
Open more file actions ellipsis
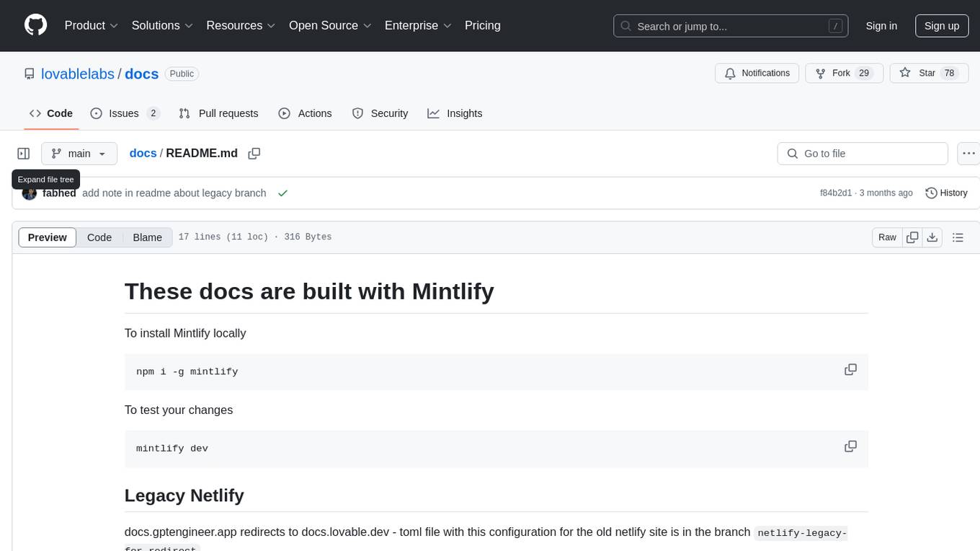(968, 154)
